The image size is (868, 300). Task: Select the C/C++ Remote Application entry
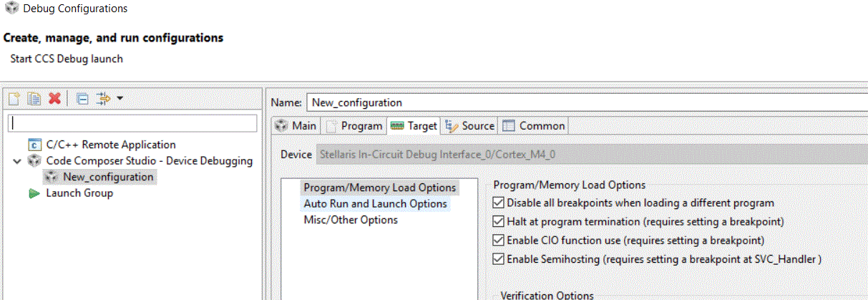point(110,145)
